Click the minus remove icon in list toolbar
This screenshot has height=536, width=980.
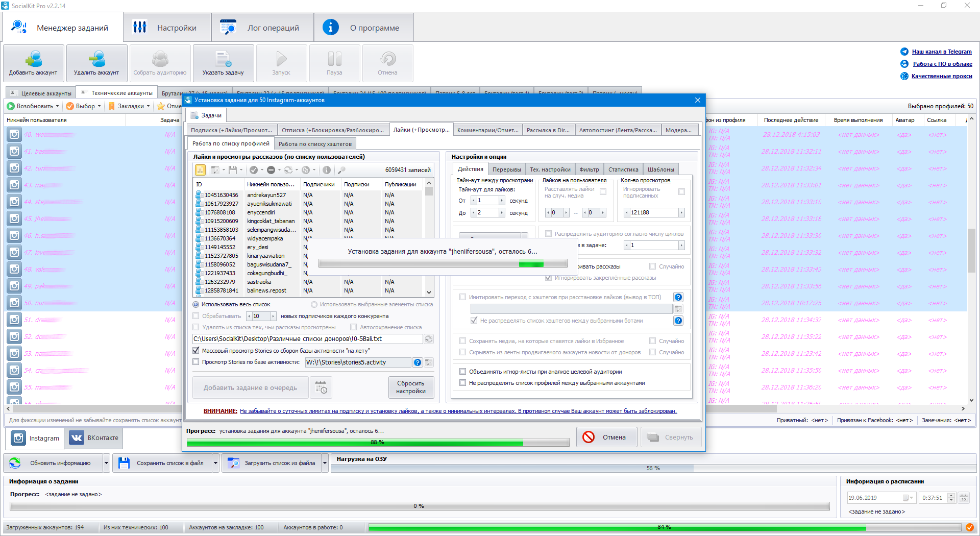tap(271, 170)
